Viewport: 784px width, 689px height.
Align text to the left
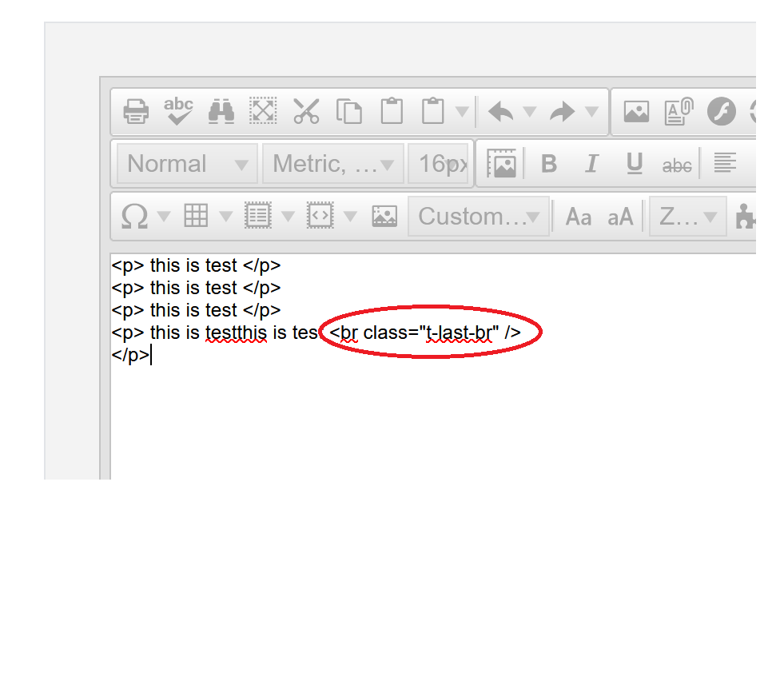point(725,164)
